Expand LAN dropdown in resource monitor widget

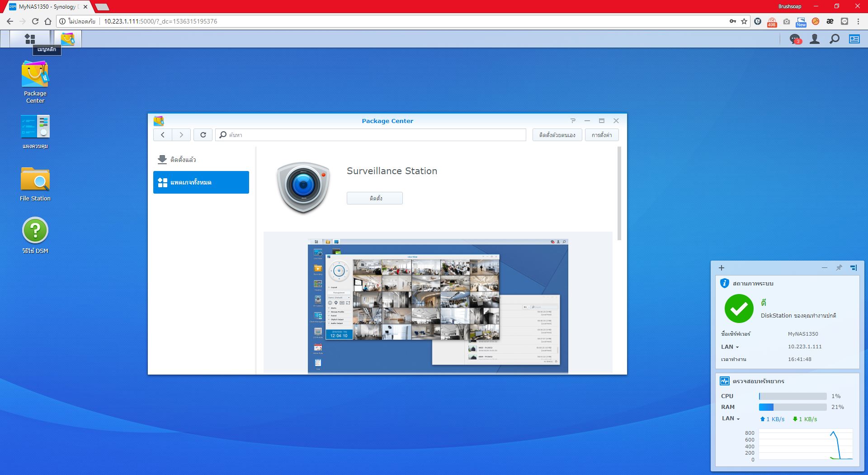[x=731, y=418]
